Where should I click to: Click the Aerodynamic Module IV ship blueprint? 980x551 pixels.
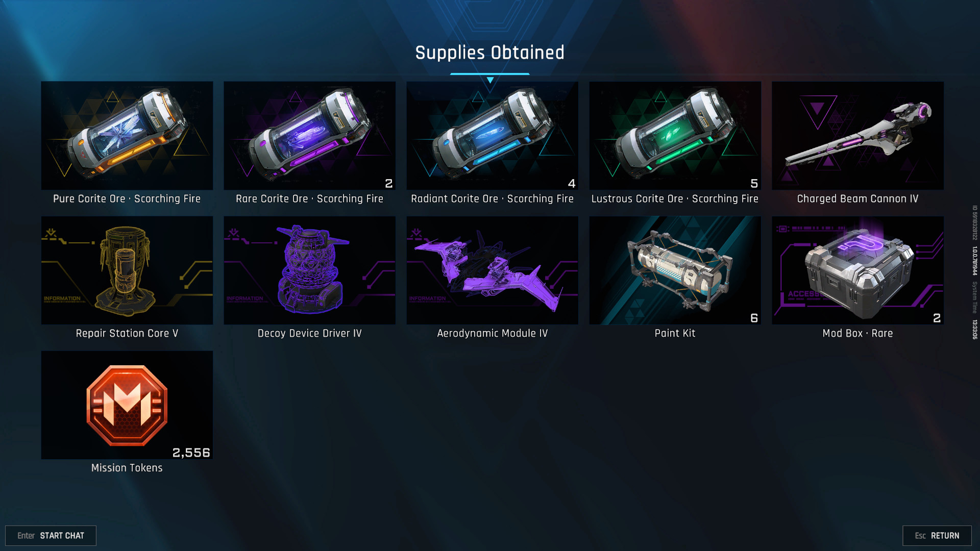[x=492, y=270]
